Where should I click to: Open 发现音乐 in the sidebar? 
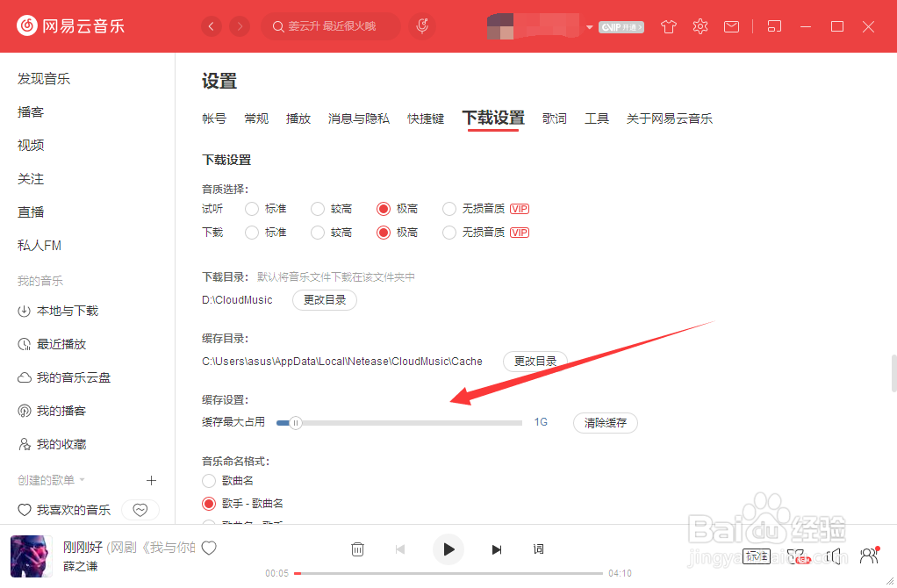(44, 79)
